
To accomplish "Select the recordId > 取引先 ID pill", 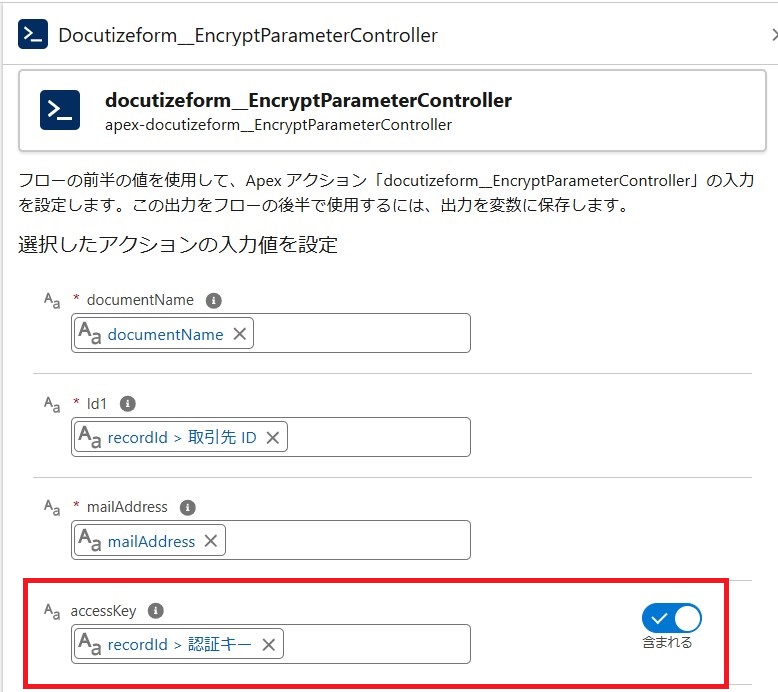I will (181, 437).
